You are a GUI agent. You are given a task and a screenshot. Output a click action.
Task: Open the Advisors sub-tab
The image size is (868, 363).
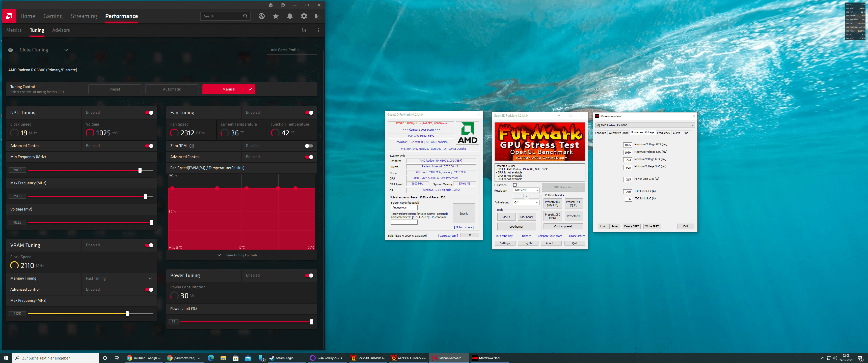click(61, 30)
